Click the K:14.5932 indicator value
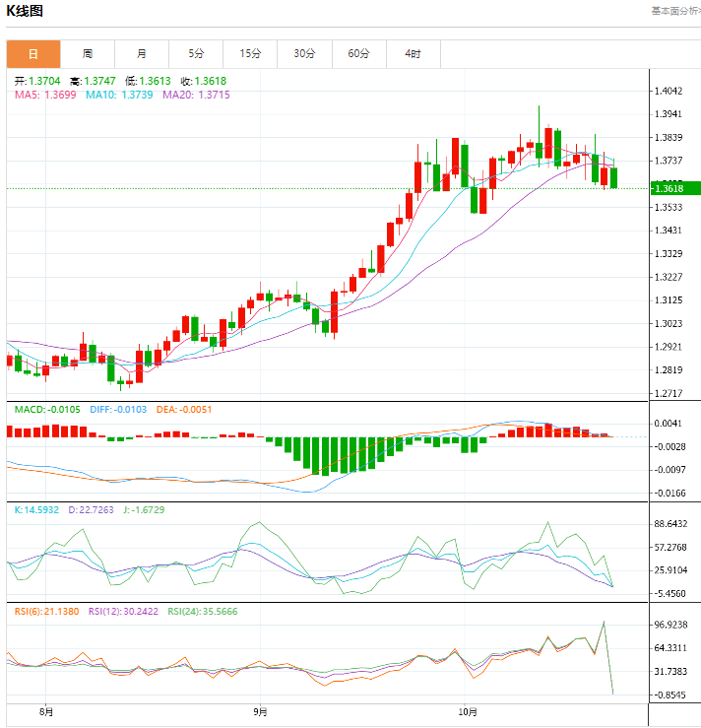Image resolution: width=701 pixels, height=728 pixels. pos(36,509)
